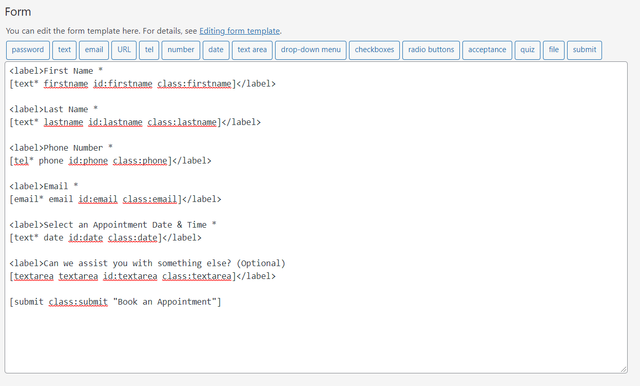Insert a date field tag
The image size is (640, 386).
pos(216,50)
